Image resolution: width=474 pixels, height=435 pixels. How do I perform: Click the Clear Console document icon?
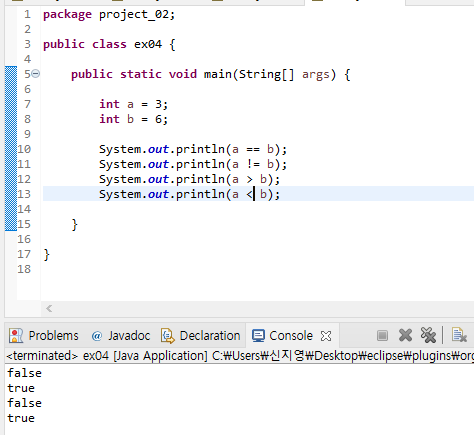click(x=459, y=335)
